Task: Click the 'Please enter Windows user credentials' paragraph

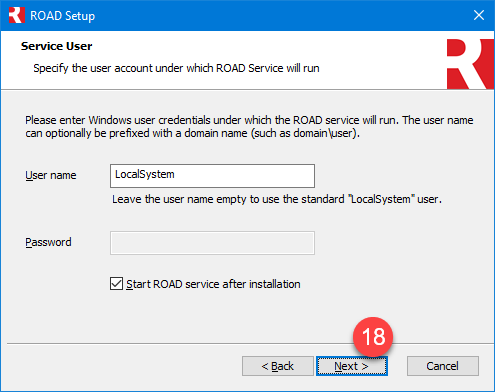Action: click(249, 127)
